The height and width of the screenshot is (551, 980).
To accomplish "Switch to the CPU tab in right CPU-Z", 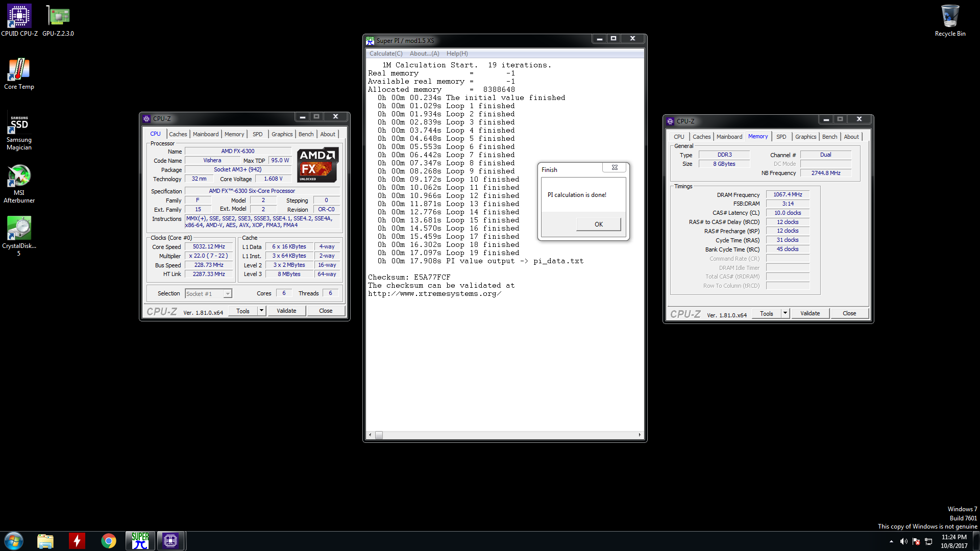I will tap(679, 137).
